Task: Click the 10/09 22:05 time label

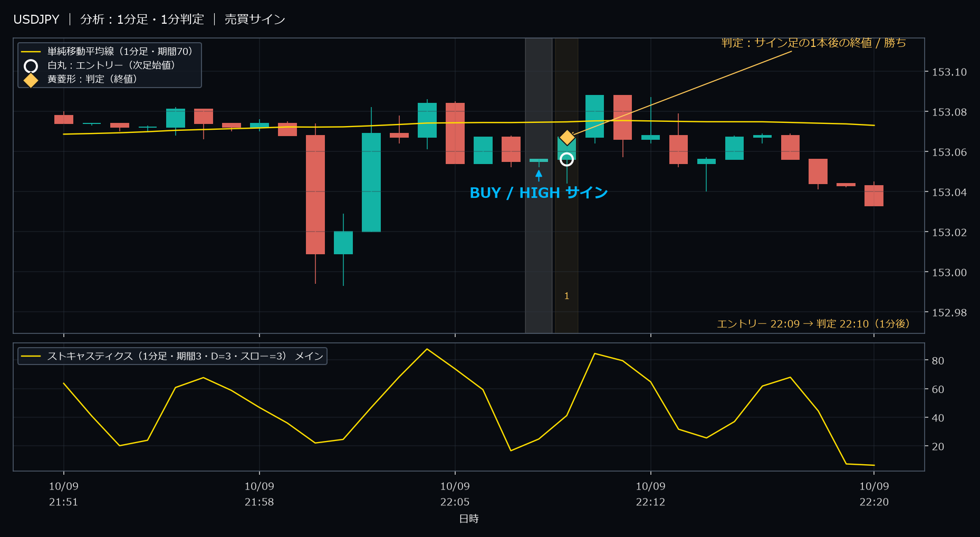Action: pos(455,494)
